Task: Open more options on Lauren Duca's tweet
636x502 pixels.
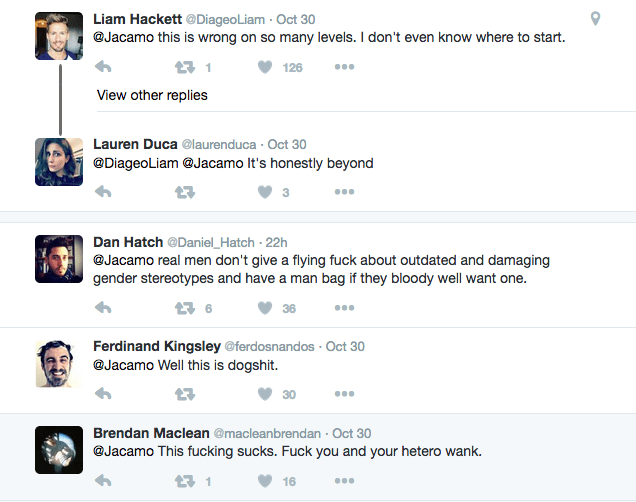Action: coord(344,193)
